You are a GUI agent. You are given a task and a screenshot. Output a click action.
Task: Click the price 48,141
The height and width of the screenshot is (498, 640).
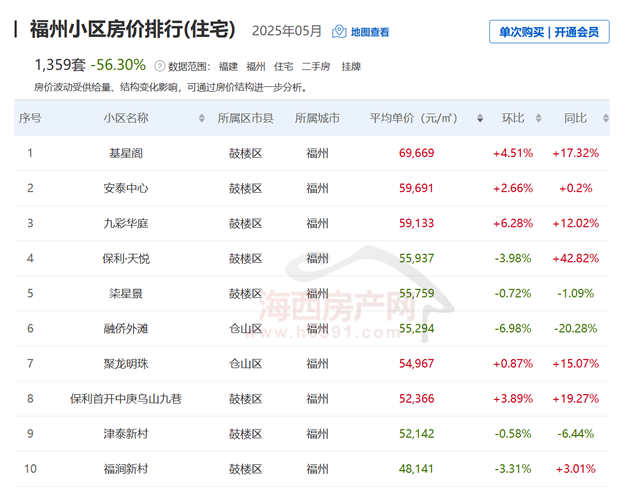[x=416, y=469]
